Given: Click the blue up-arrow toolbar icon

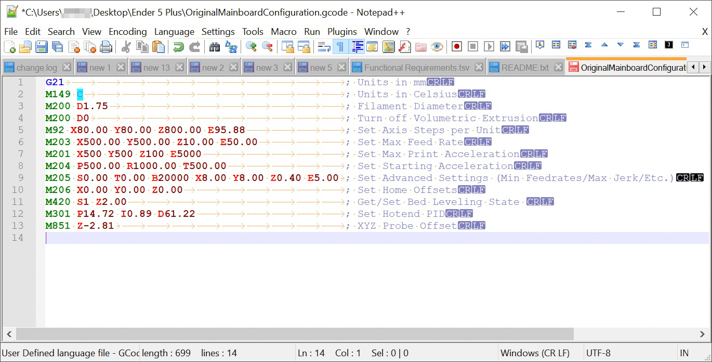Looking at the screenshot, I should point(604,45).
